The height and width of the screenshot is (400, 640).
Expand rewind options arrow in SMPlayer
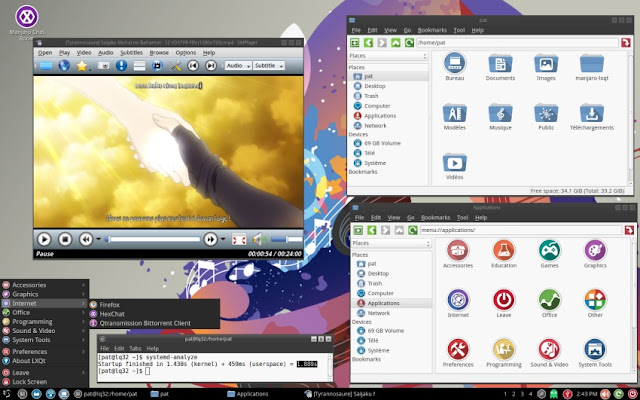98,240
